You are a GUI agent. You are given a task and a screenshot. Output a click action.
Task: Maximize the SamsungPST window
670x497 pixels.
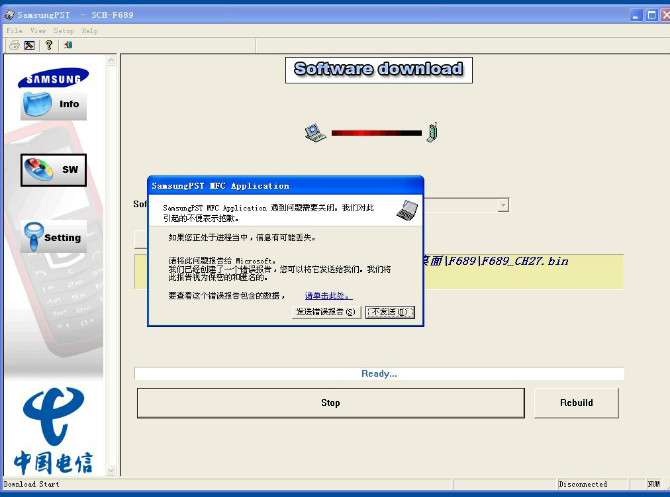(652, 15)
